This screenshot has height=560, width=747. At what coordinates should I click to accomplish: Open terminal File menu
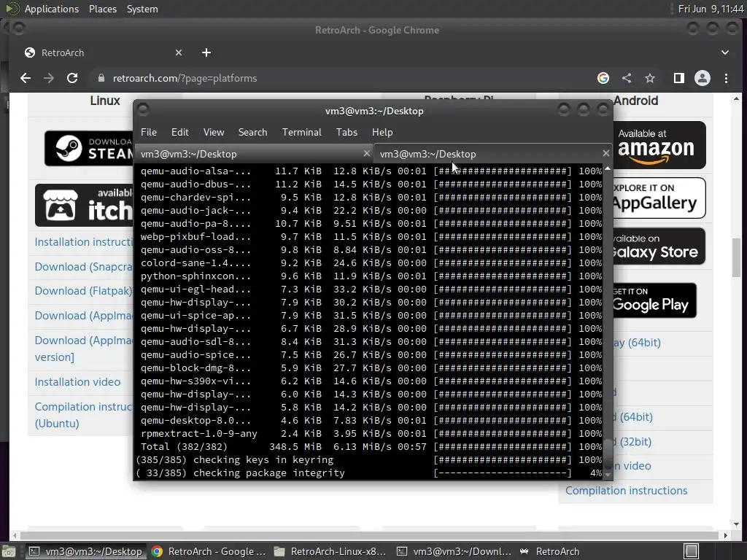[149, 133]
